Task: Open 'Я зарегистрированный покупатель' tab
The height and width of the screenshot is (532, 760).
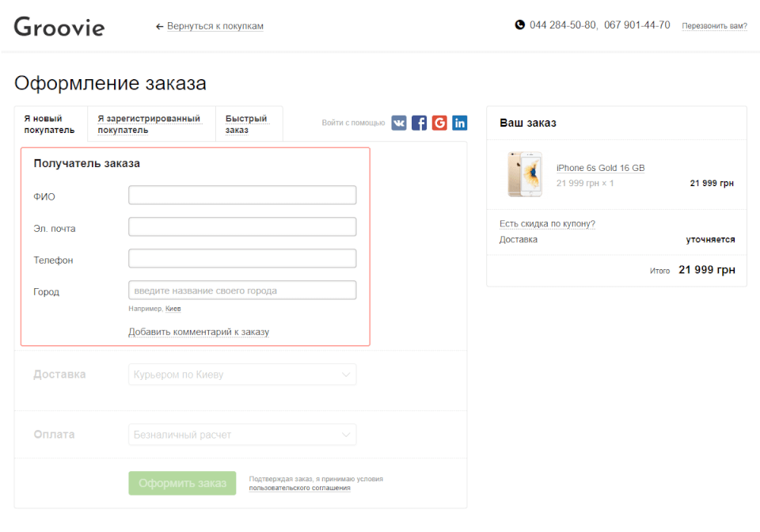Action: coord(150,124)
